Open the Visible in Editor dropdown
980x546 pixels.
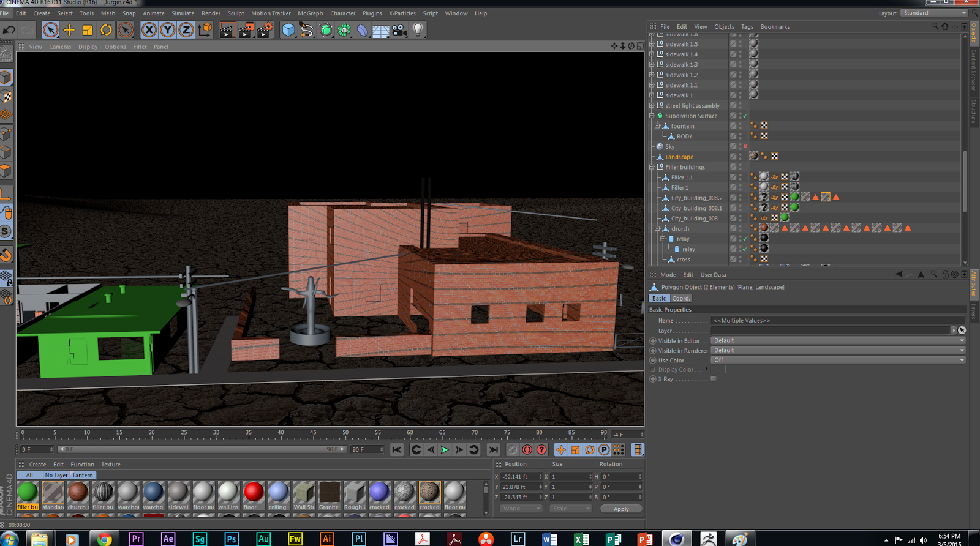coord(838,341)
